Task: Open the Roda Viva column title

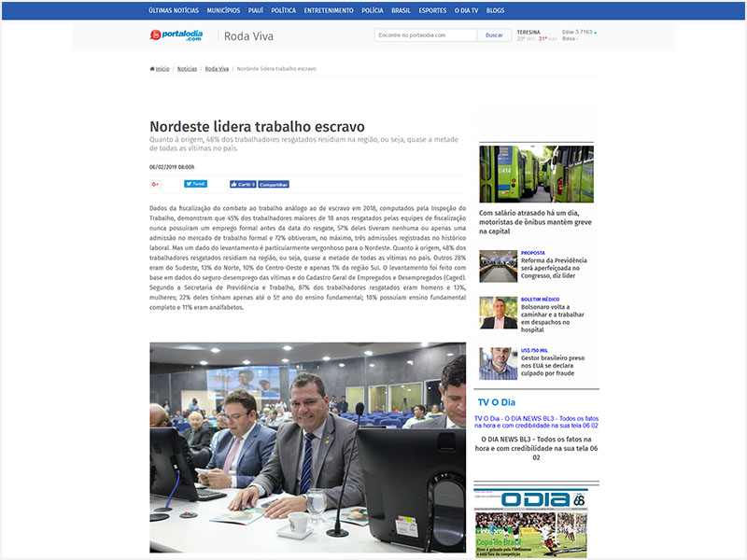Action: [248, 36]
